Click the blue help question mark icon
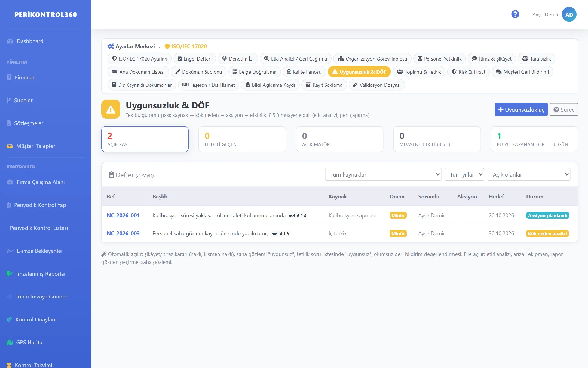Viewport: 588px width, 368px height. 515,14
